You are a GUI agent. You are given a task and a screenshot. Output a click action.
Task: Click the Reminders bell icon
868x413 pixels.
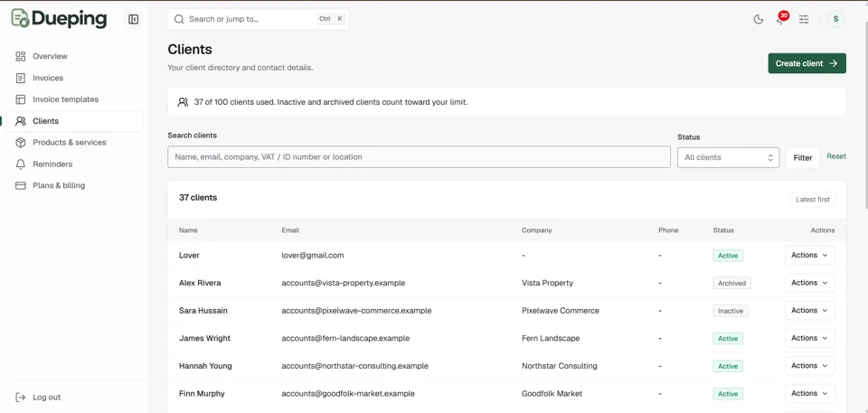pos(21,164)
